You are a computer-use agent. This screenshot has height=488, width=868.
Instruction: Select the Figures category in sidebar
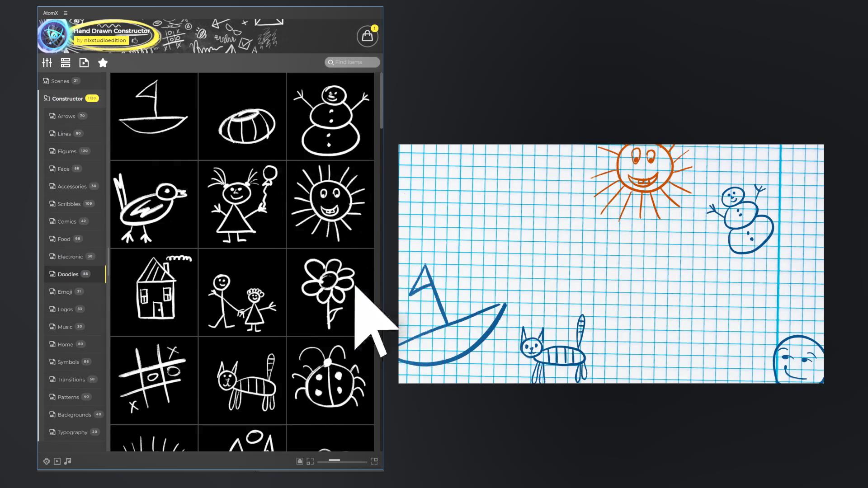point(67,151)
